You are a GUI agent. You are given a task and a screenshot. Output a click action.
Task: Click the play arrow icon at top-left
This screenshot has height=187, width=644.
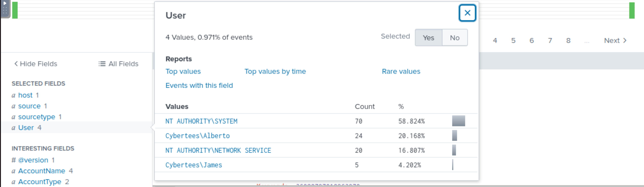5,3
